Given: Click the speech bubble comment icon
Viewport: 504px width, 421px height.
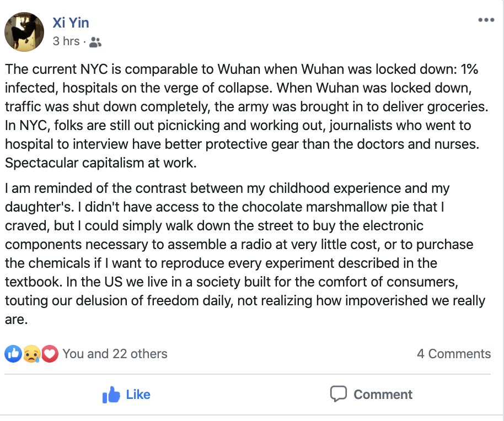Looking at the screenshot, I should click(338, 394).
